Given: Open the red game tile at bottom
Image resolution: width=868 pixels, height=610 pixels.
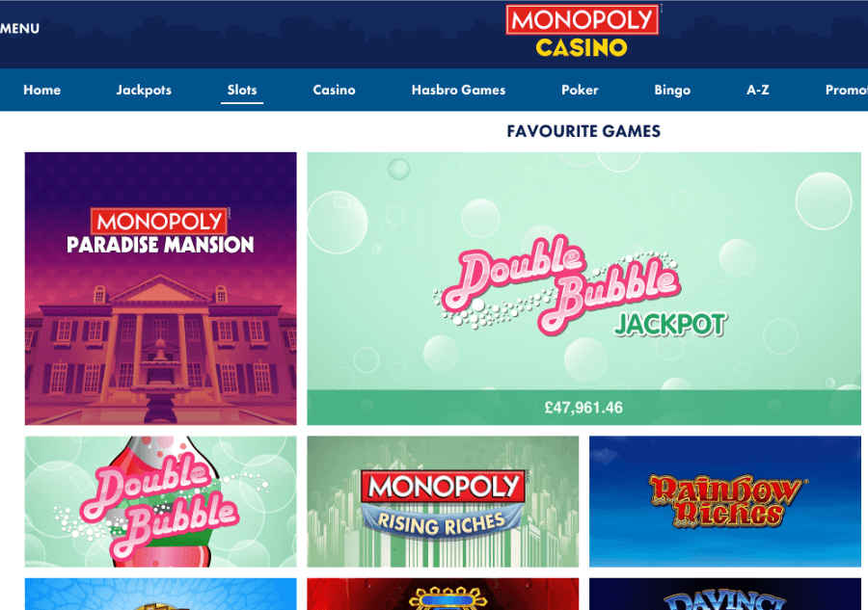Looking at the screenshot, I should [x=443, y=594].
